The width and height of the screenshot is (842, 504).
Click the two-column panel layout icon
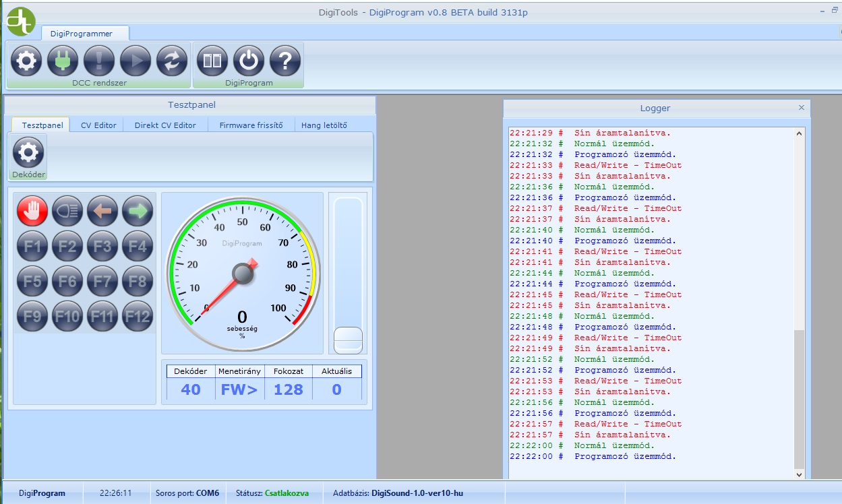pyautogui.click(x=212, y=61)
